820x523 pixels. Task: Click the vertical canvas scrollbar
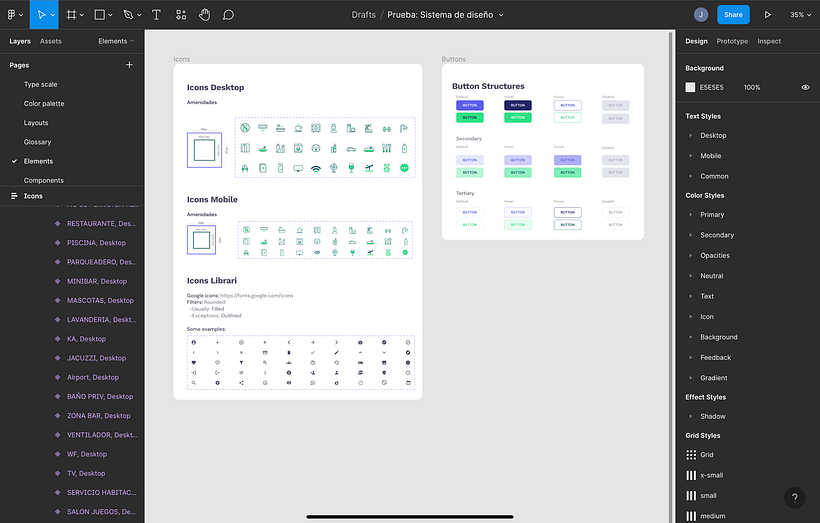671,277
